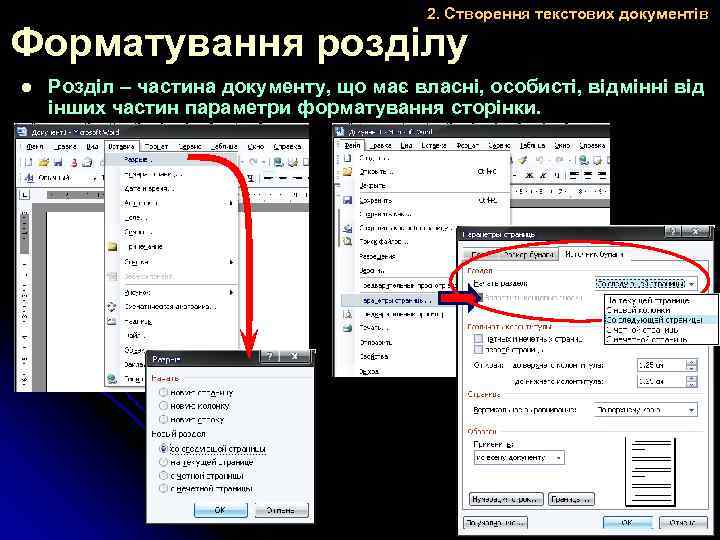The height and width of the screenshot is (540, 720).
Task: Expand the Рисунок submenu arrow in Вставка menu
Action: [231, 292]
